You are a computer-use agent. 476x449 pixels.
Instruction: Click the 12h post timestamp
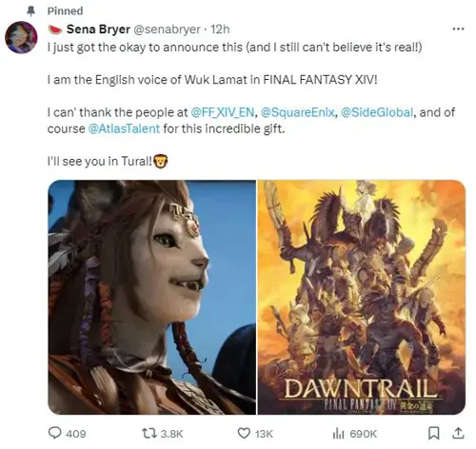pos(220,29)
